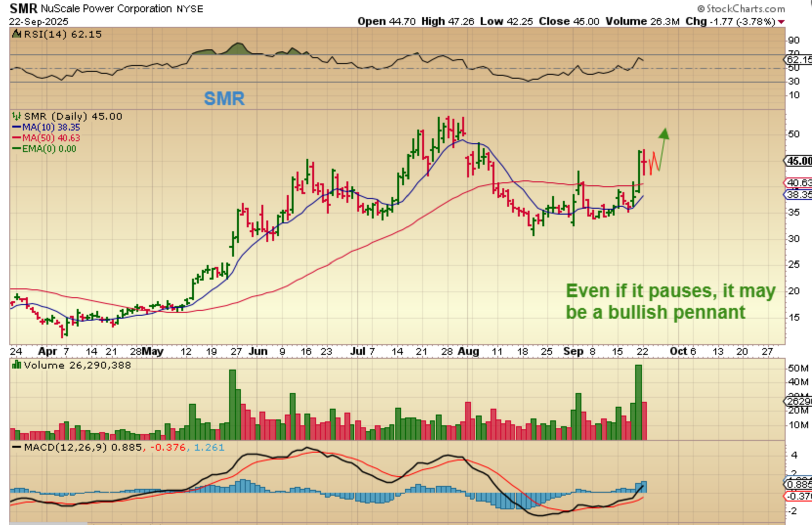
Task: Click the Jul label on the date axis
Action: [x=358, y=351]
